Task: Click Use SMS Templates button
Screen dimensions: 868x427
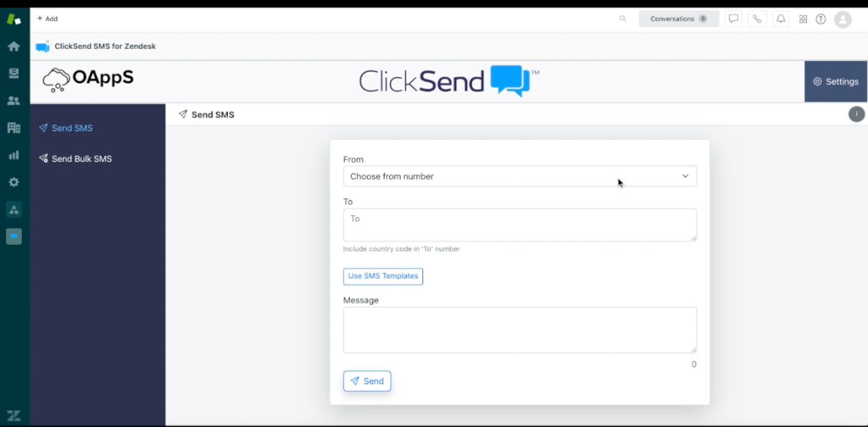Action: coord(383,276)
